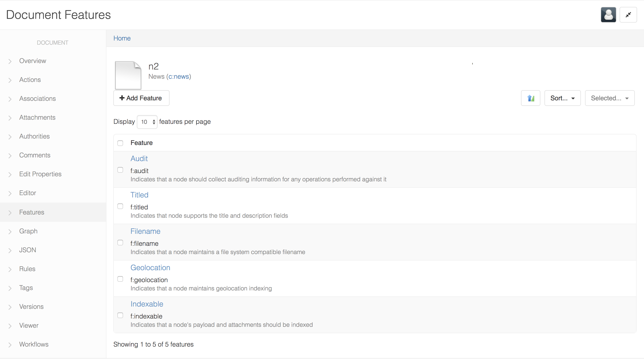644x359 pixels.
Task: Check the Titled feature checkbox
Action: 120,206
